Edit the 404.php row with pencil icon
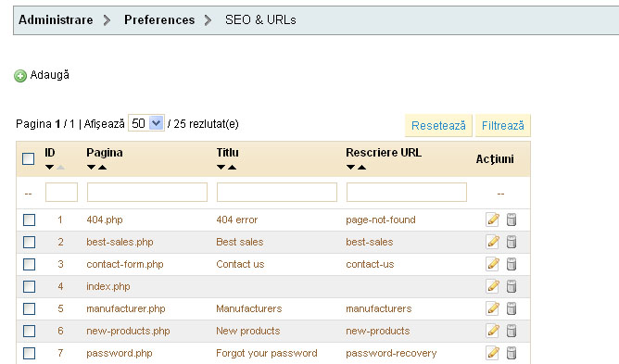Image resolution: width=619 pixels, height=364 pixels. pos(492,220)
